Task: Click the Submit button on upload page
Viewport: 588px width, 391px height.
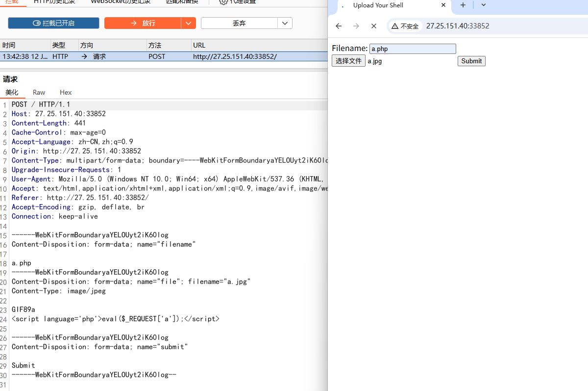Action: click(x=471, y=61)
